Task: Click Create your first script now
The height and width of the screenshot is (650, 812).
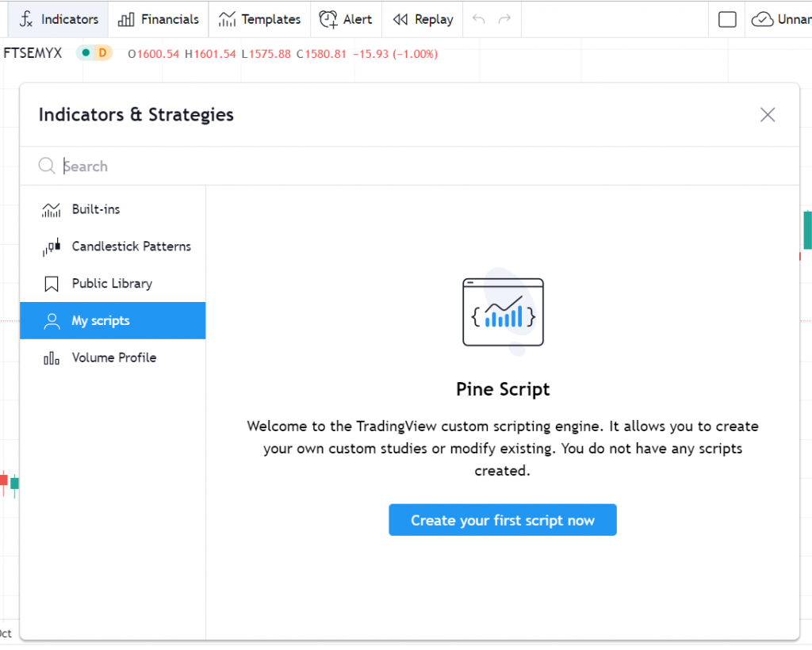Action: point(502,520)
